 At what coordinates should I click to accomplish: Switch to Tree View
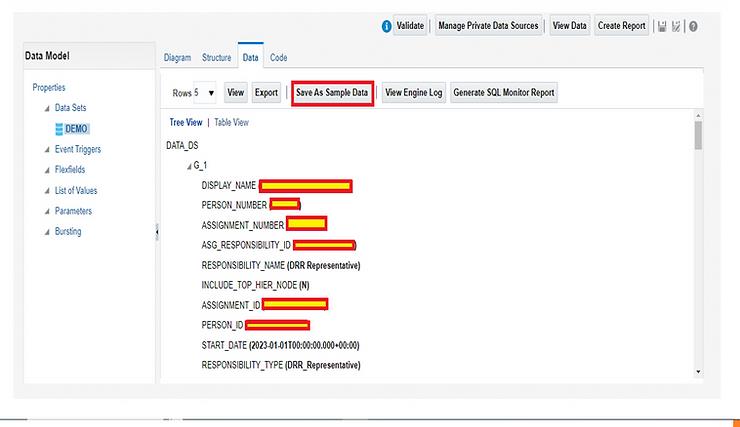tap(186, 122)
